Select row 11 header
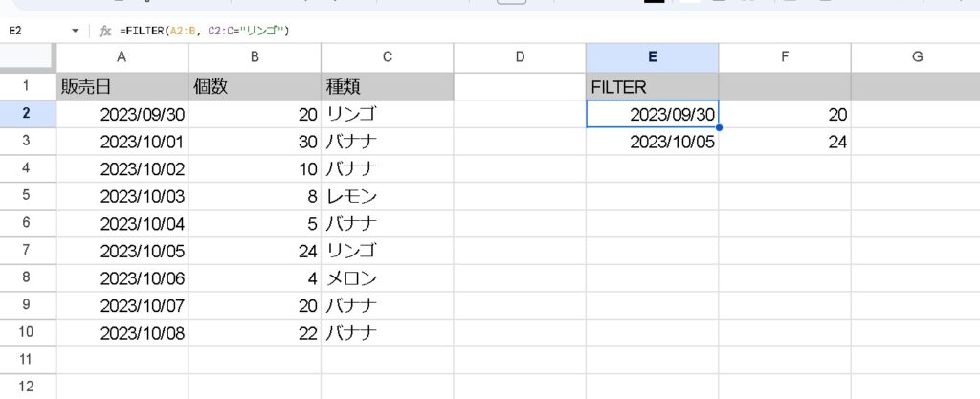This screenshot has height=399, width=980. coord(27,360)
